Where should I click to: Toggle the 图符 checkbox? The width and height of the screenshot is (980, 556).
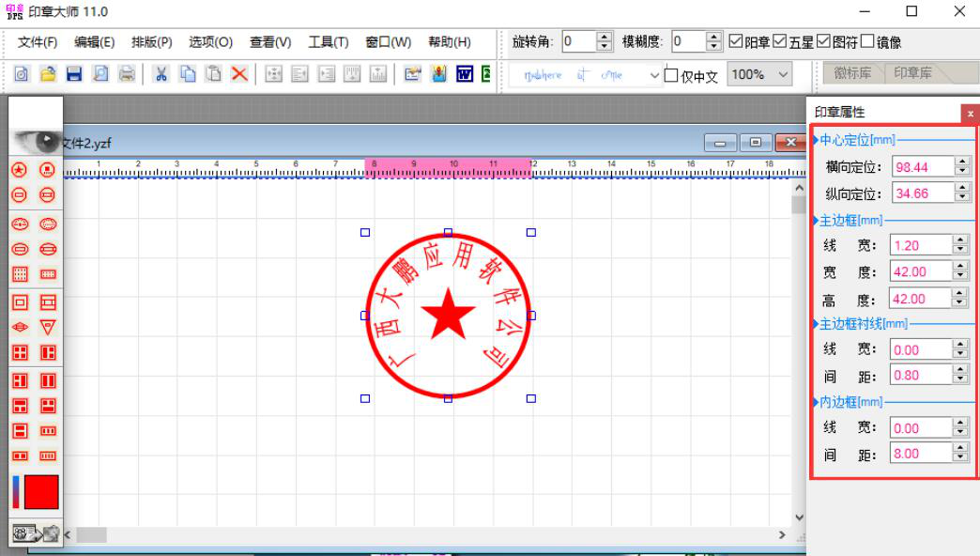tap(823, 41)
